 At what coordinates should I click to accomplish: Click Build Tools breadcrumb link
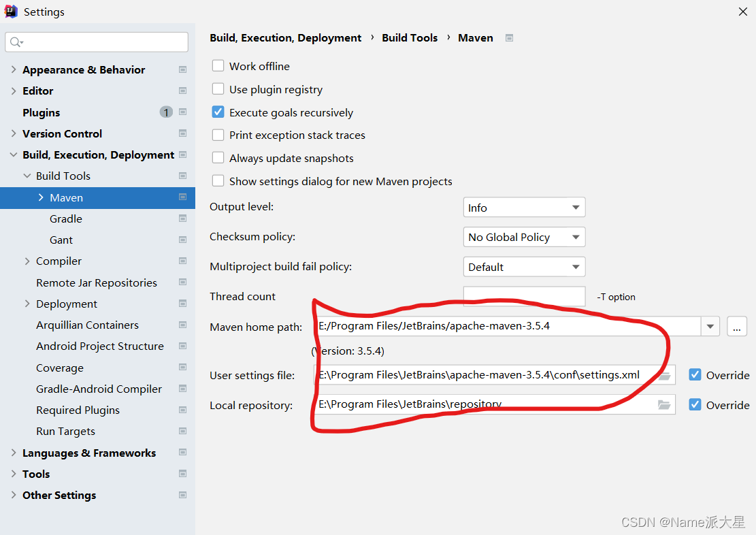pos(410,37)
